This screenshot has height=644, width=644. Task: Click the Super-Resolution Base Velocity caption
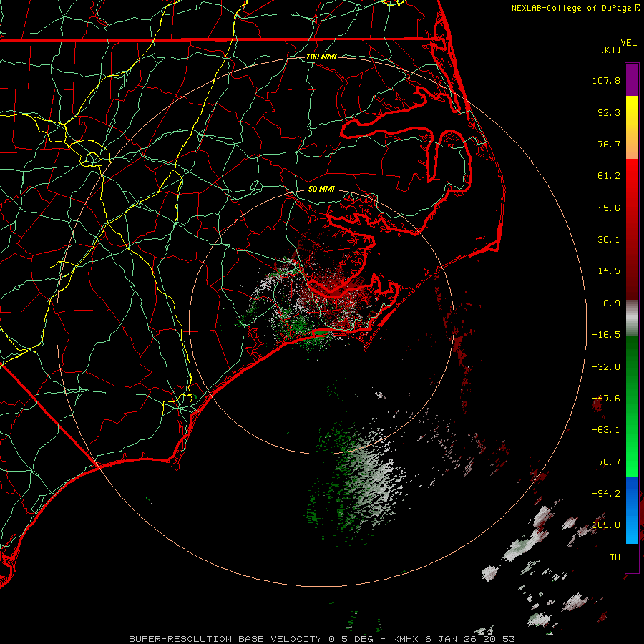pos(321,639)
